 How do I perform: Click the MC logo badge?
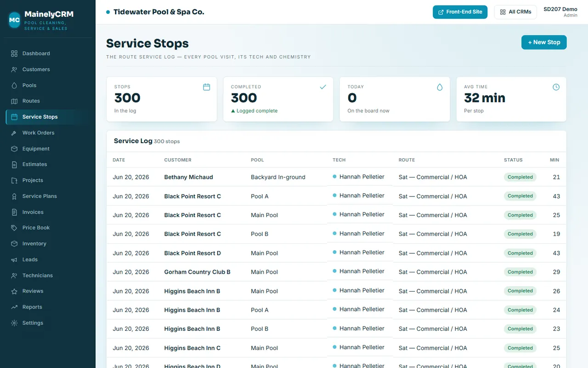pyautogui.click(x=15, y=20)
